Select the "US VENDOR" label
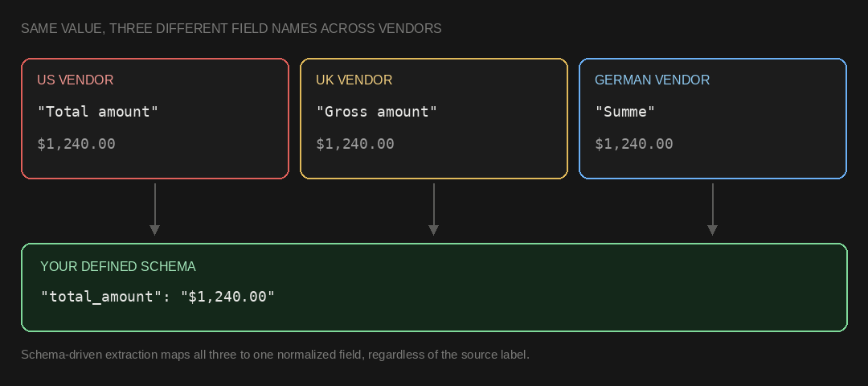The width and height of the screenshot is (868, 386). (x=76, y=80)
